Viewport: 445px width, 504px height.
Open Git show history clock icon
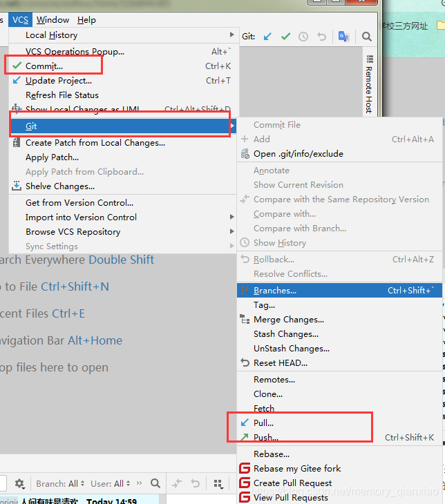pyautogui.click(x=303, y=37)
